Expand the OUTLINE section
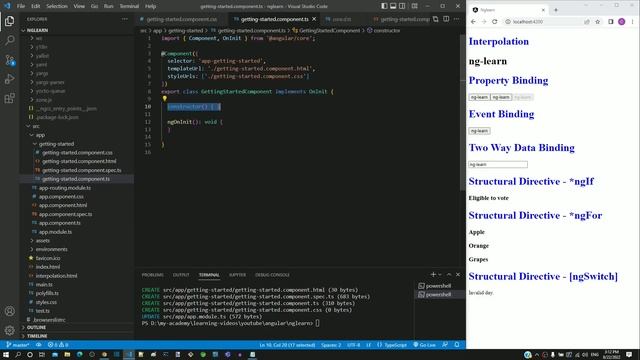Viewport: 640px width, 360px height. [36, 327]
